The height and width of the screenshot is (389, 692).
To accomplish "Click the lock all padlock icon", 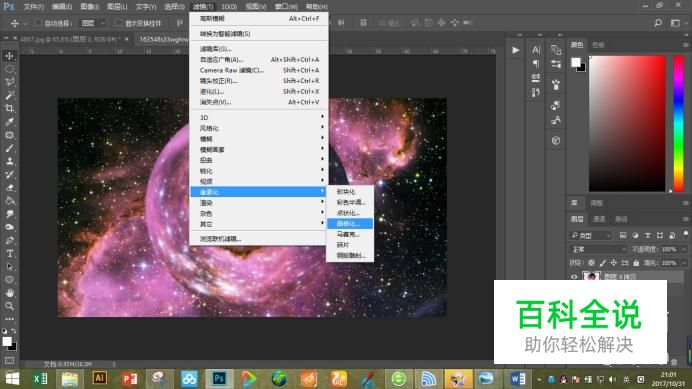I will coord(636,263).
